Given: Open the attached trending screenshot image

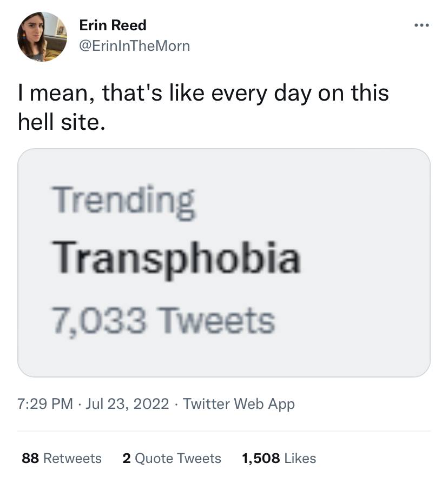Looking at the screenshot, I should [224, 263].
